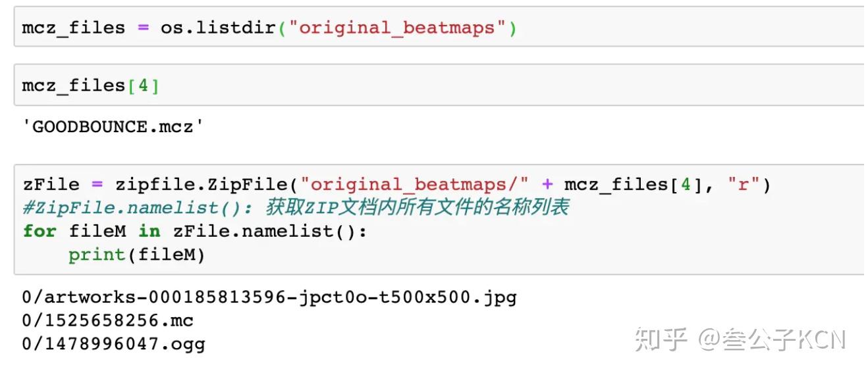Click the "original_beatmaps/" string in ZipFile call
The height and width of the screenshot is (375, 868).
[416, 185]
